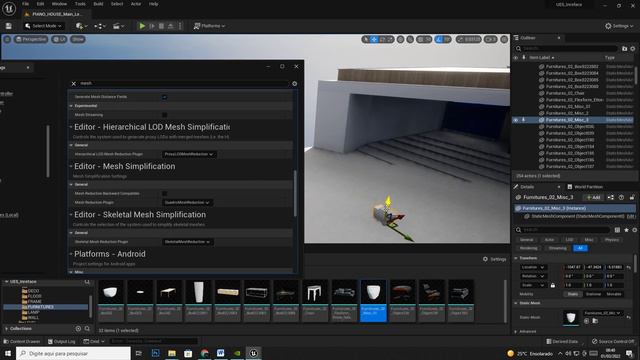Open play options three-dots menu
The height and width of the screenshot is (360, 640).
coord(180,26)
